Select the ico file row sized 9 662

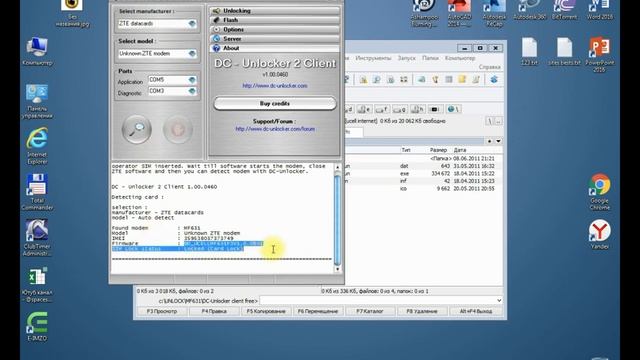(424, 189)
